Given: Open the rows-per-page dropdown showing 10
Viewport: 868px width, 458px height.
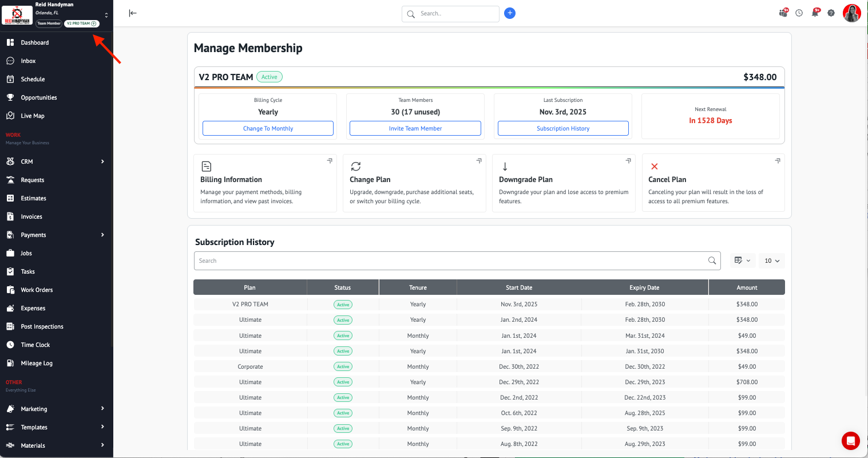Looking at the screenshot, I should (772, 260).
